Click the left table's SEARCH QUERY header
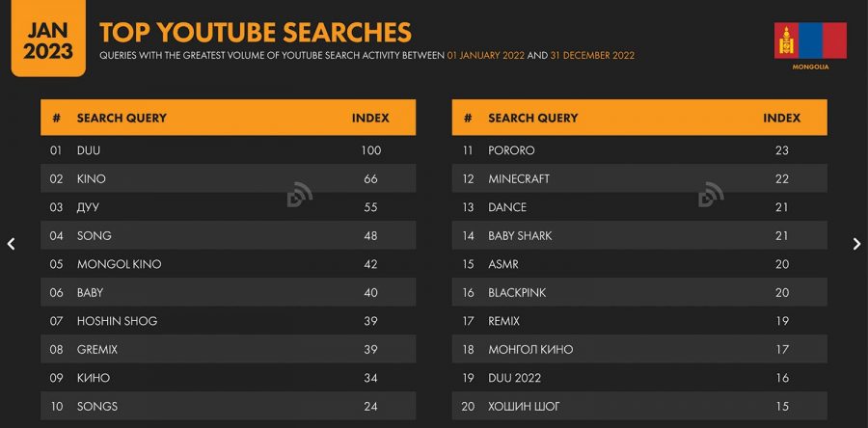Viewport: 868px width, 428px height. (122, 118)
